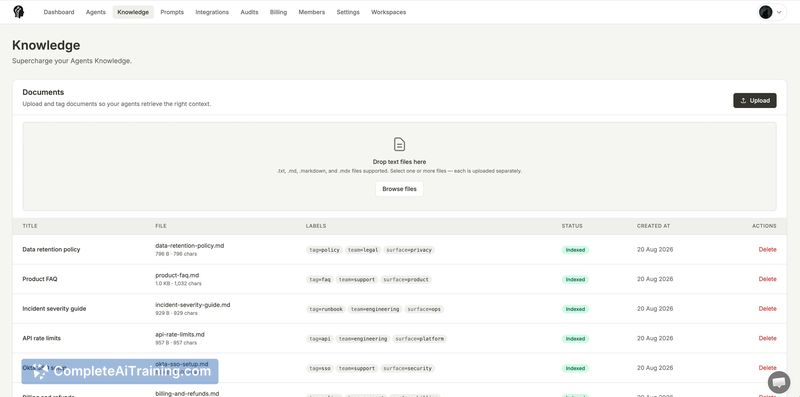800x397 pixels.
Task: Select the Product FAQ title
Action: click(40, 279)
